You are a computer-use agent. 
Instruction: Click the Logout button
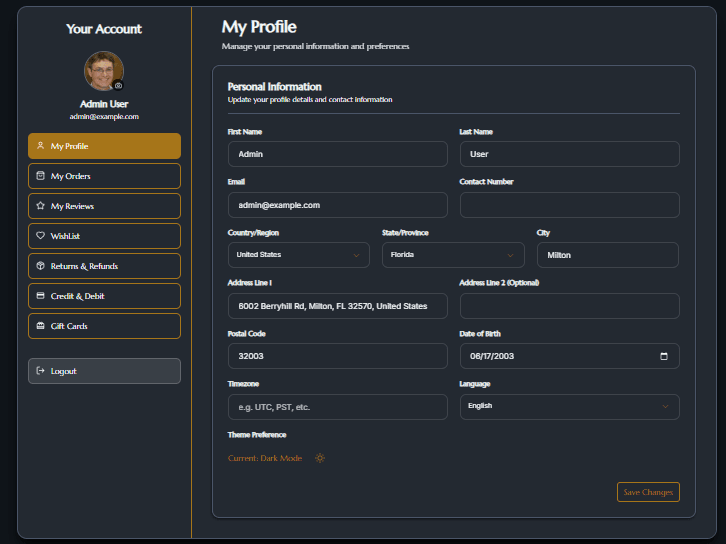click(104, 371)
